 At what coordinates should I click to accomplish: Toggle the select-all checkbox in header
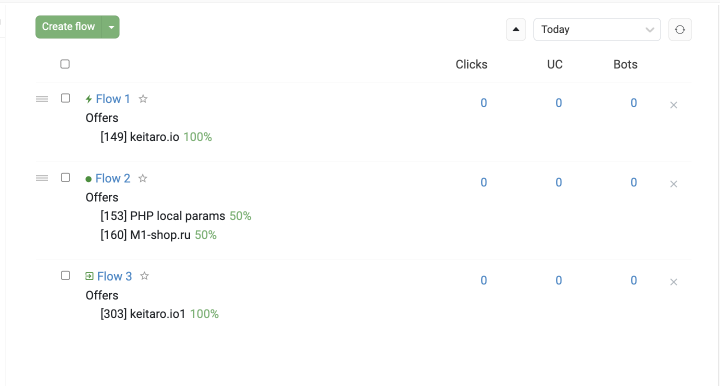click(65, 64)
